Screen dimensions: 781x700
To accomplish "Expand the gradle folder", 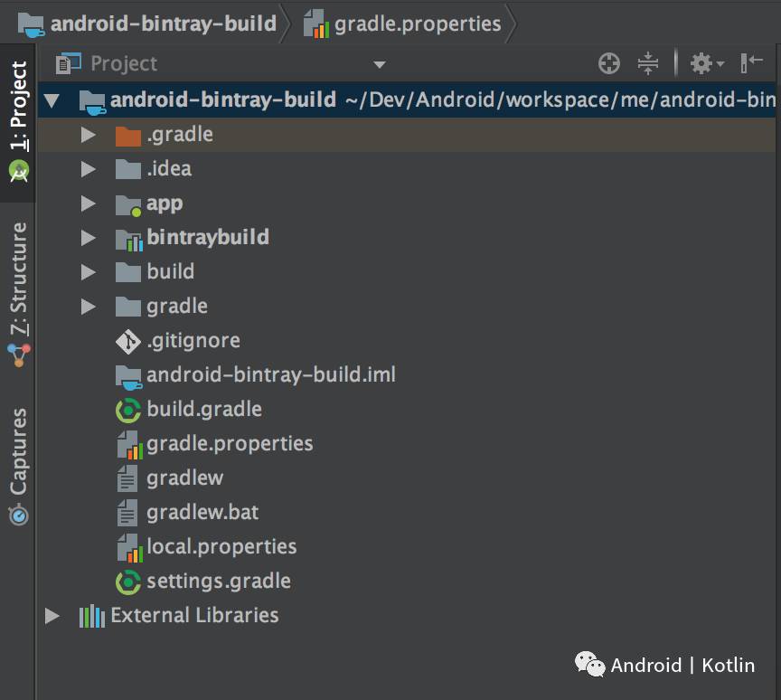I will click(89, 307).
